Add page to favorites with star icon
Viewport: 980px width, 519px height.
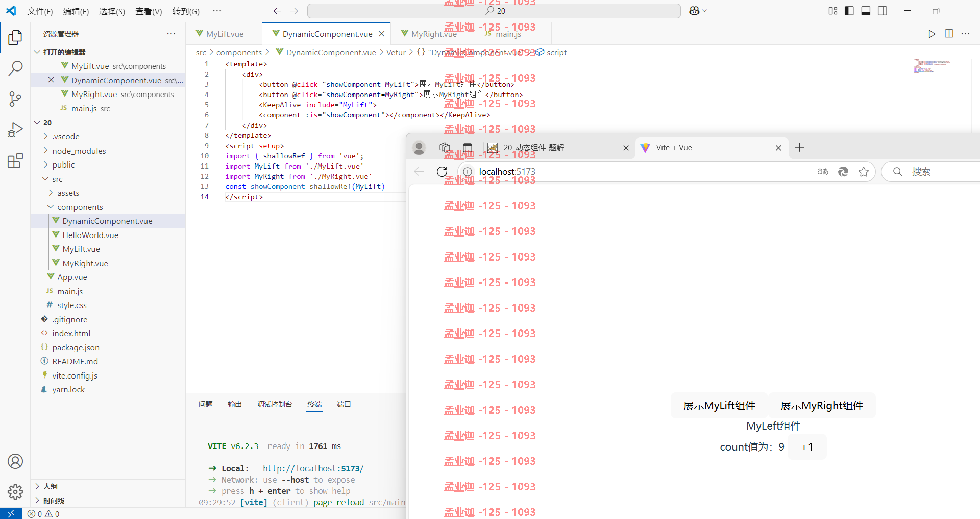point(864,172)
